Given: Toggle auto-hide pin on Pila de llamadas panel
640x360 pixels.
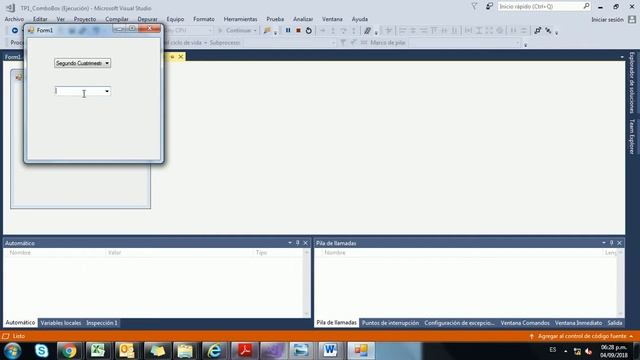Looking at the screenshot, I should [x=611, y=243].
